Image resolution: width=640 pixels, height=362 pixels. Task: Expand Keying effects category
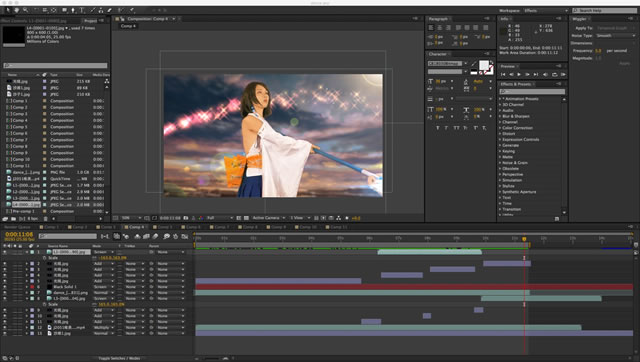[500, 151]
